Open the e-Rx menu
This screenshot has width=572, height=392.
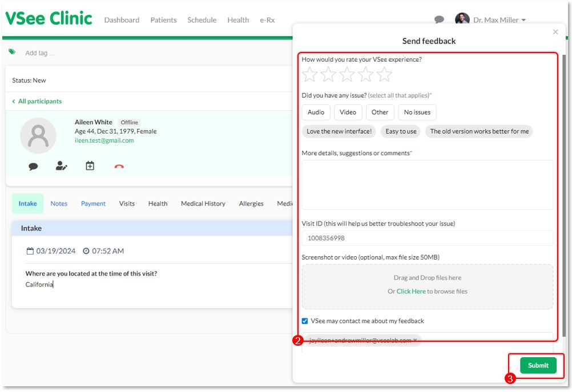click(x=267, y=20)
